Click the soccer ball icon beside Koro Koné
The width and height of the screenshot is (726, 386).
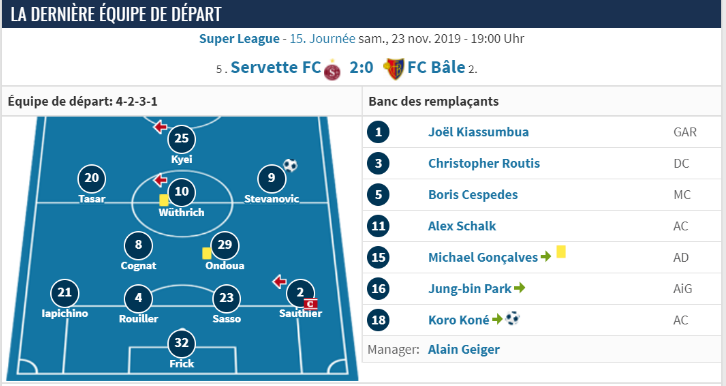(x=513, y=318)
